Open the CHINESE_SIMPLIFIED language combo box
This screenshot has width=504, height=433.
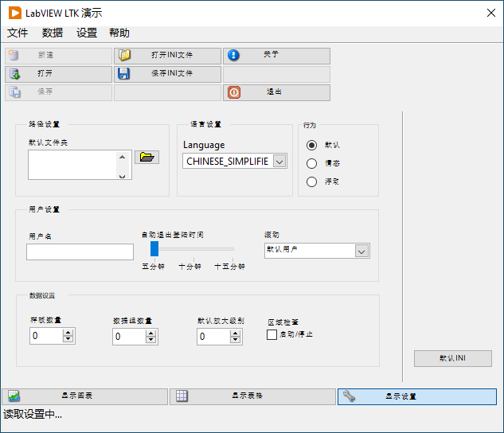point(235,161)
